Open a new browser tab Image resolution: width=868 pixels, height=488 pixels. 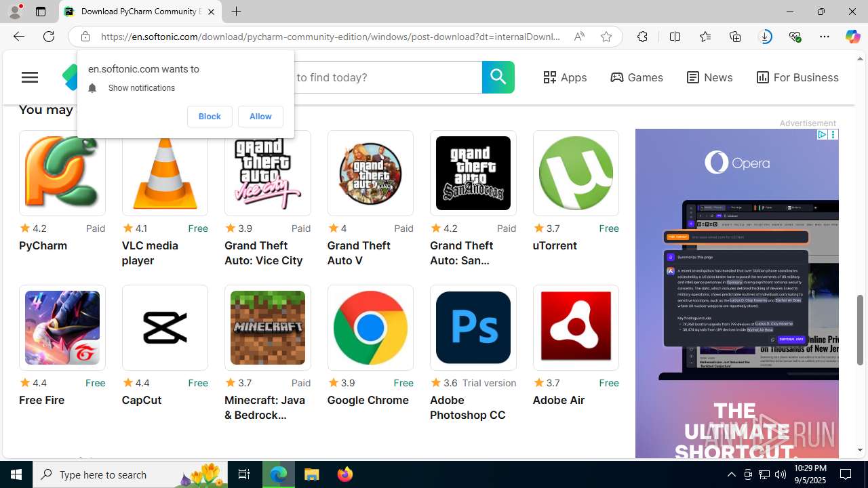point(236,12)
